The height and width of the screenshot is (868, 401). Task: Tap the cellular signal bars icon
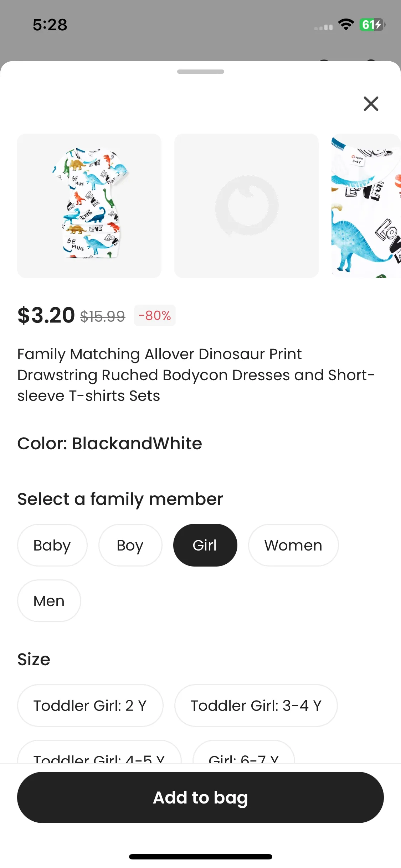click(x=323, y=27)
